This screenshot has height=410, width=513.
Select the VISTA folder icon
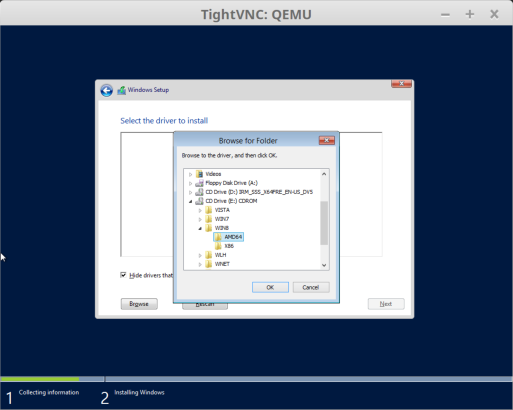(209, 210)
